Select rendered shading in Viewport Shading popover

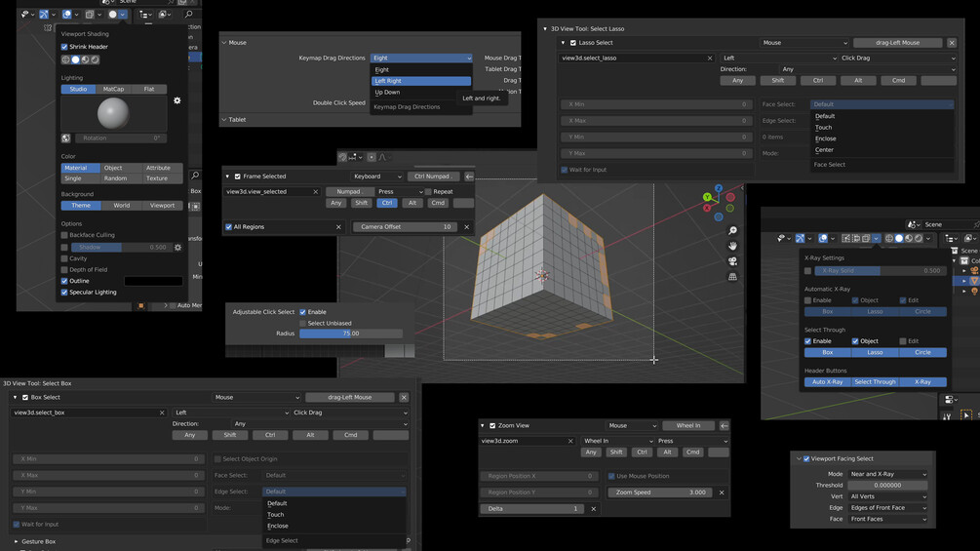click(95, 59)
